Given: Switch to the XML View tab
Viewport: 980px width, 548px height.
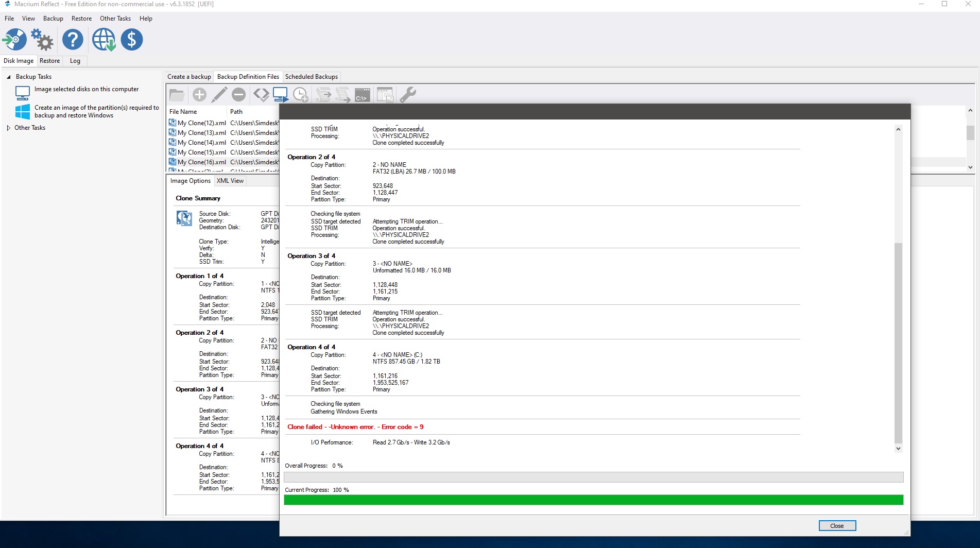Looking at the screenshot, I should pos(230,181).
